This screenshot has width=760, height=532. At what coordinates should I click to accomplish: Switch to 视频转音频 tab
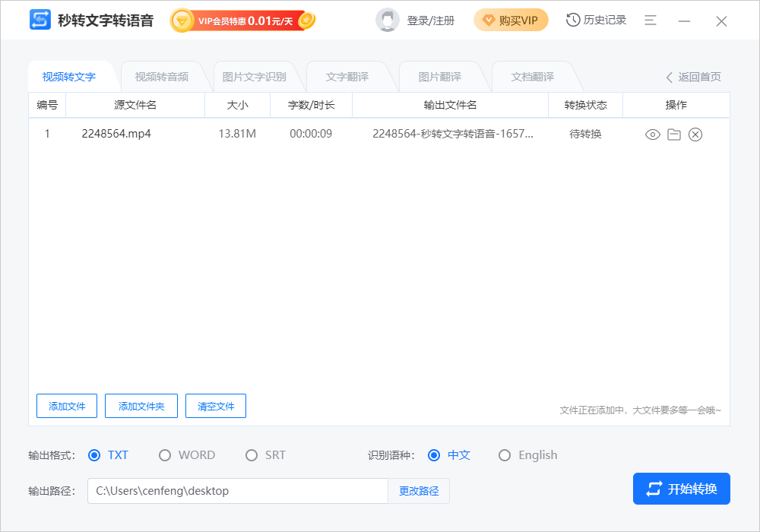tap(161, 77)
